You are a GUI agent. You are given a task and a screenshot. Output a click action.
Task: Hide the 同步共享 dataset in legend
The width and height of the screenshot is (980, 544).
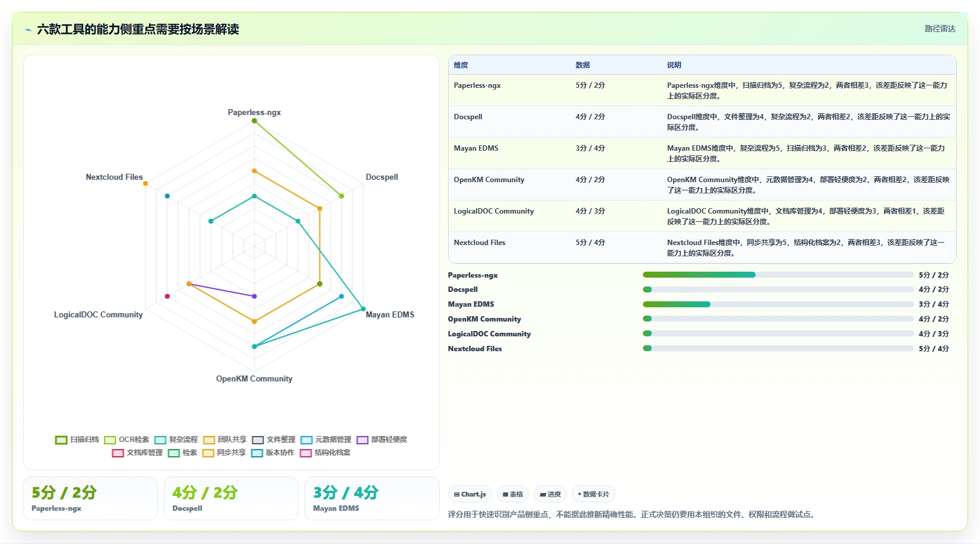224,453
